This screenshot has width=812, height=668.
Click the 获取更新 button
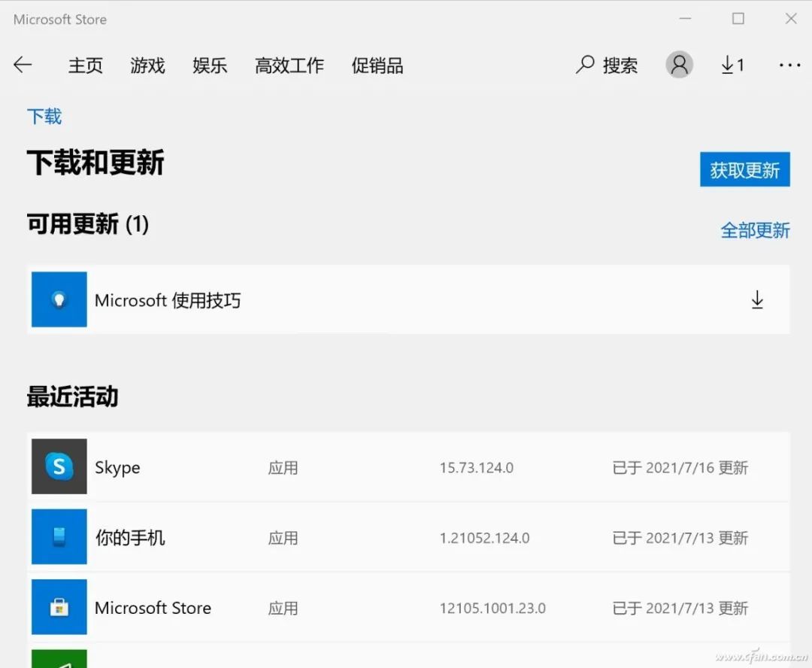tap(744, 169)
